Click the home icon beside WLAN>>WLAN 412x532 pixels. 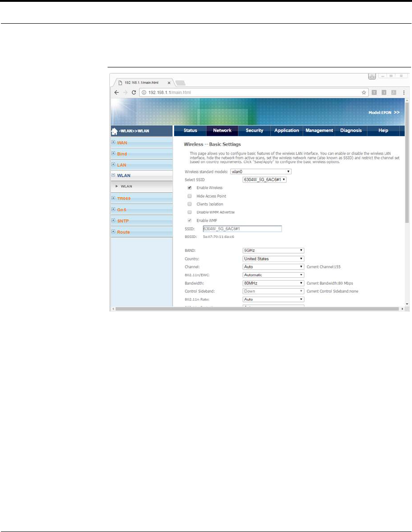(114, 131)
